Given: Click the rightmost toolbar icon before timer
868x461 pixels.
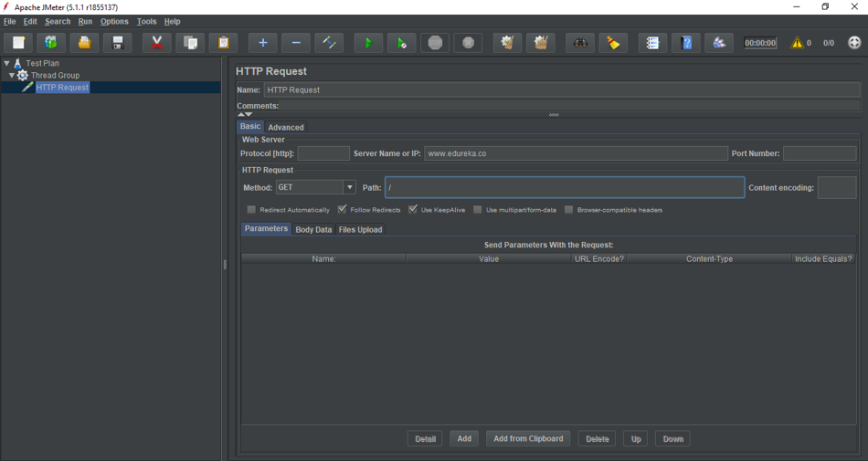Looking at the screenshot, I should [x=719, y=43].
